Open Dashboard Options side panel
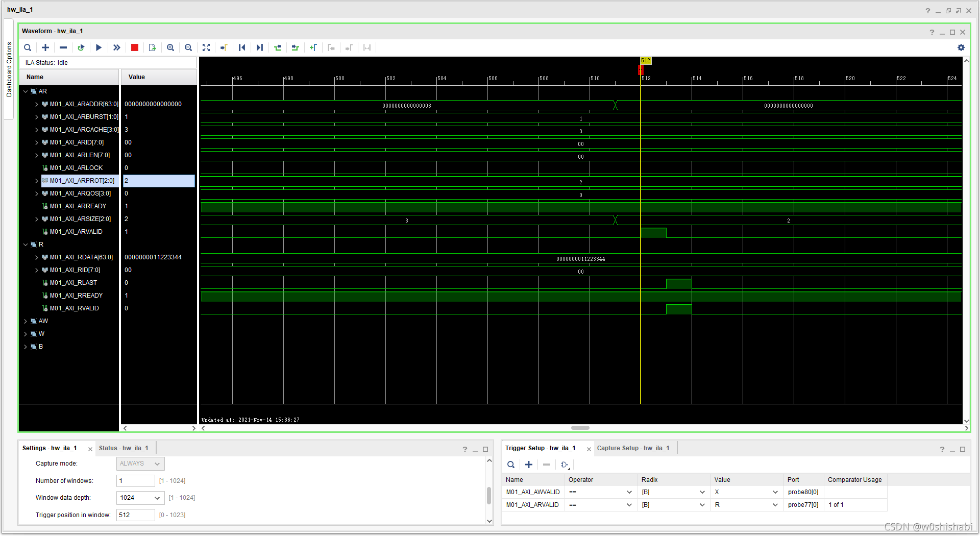The width and height of the screenshot is (980, 536). tap(9, 69)
